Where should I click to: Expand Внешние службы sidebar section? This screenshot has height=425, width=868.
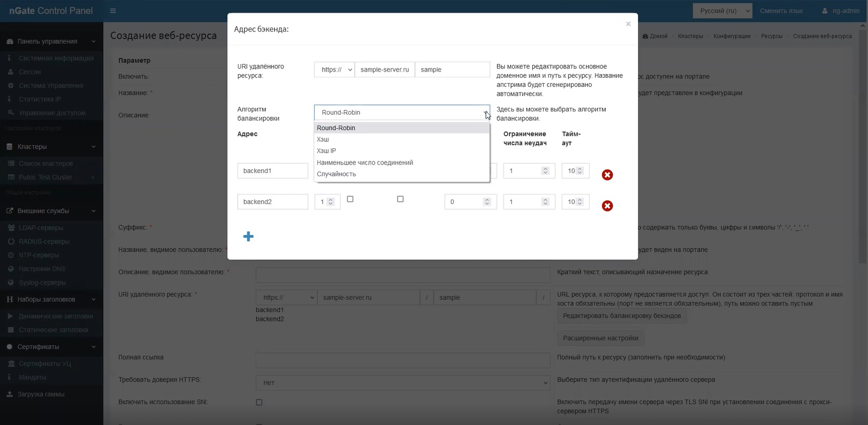pos(52,211)
